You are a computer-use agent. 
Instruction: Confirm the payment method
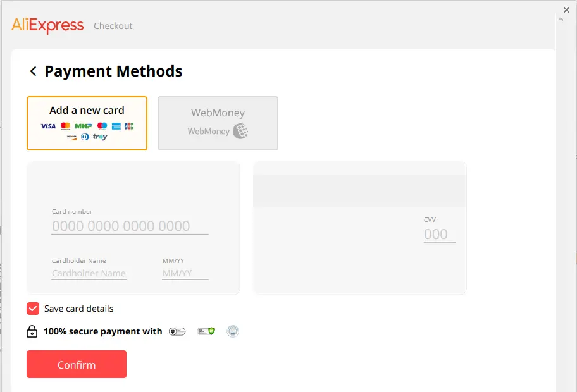(x=77, y=364)
